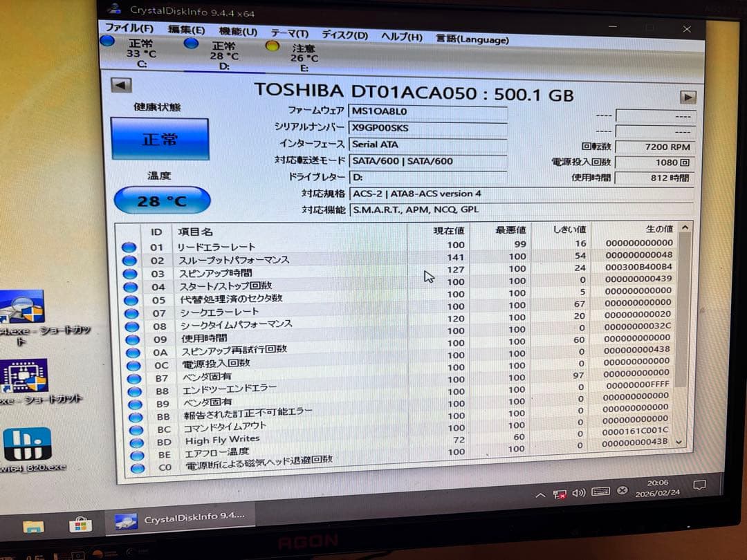Click status dot for BE エアフロー温度

(x=137, y=456)
